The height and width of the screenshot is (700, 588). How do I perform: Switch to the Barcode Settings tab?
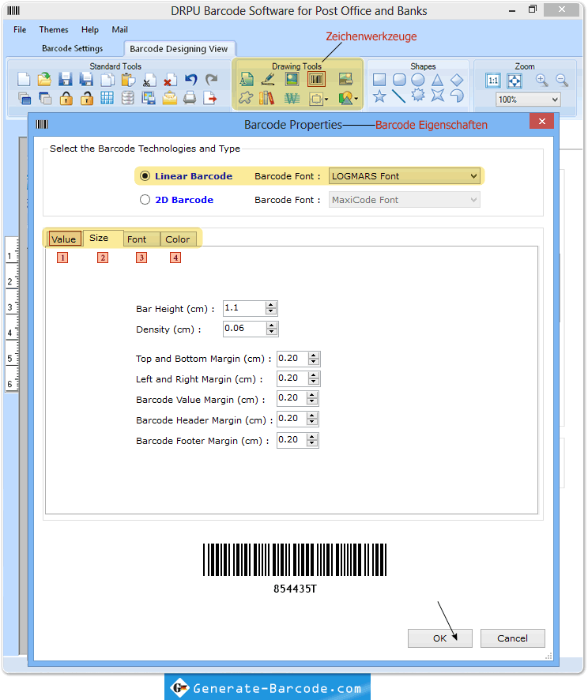point(73,48)
